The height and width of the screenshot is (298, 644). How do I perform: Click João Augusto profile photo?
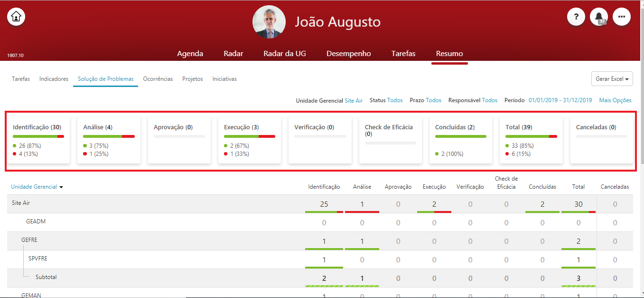[x=269, y=22]
